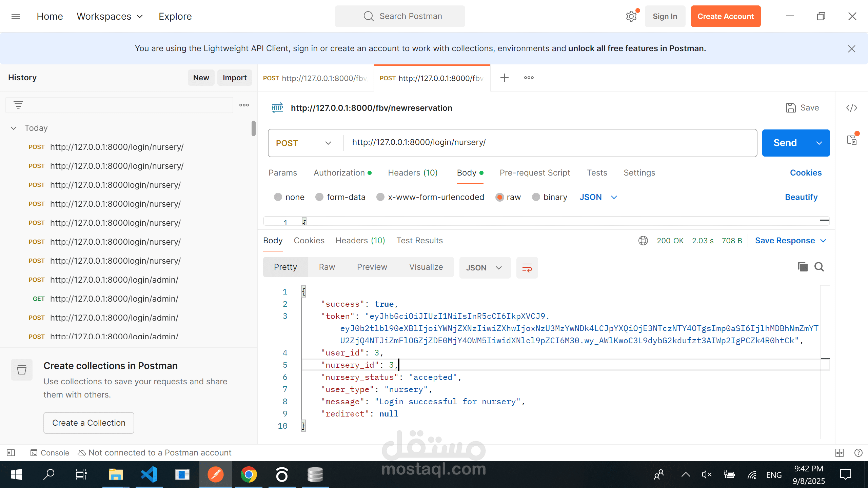Click the history list scrollbar
This screenshot has height=488, width=868.
click(254, 128)
